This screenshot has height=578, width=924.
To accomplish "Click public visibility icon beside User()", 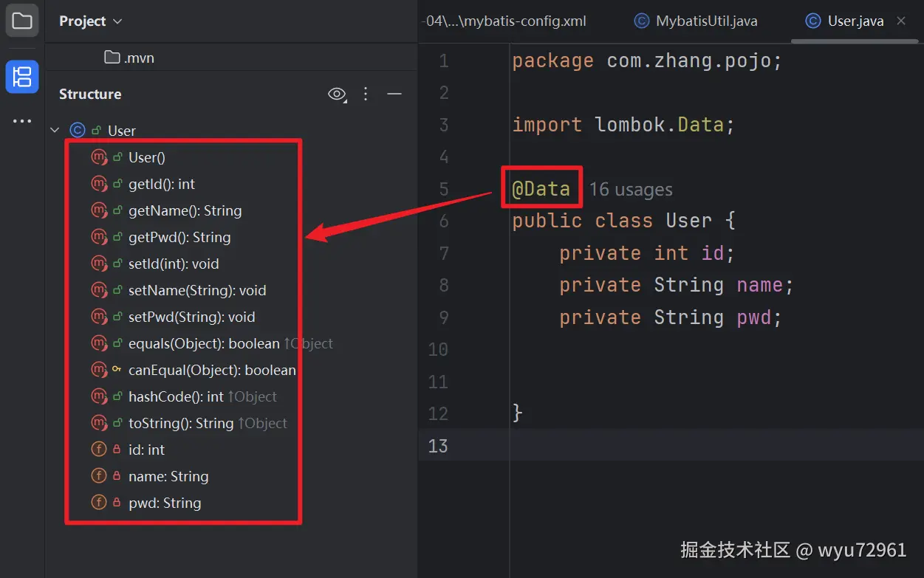I will (x=117, y=157).
